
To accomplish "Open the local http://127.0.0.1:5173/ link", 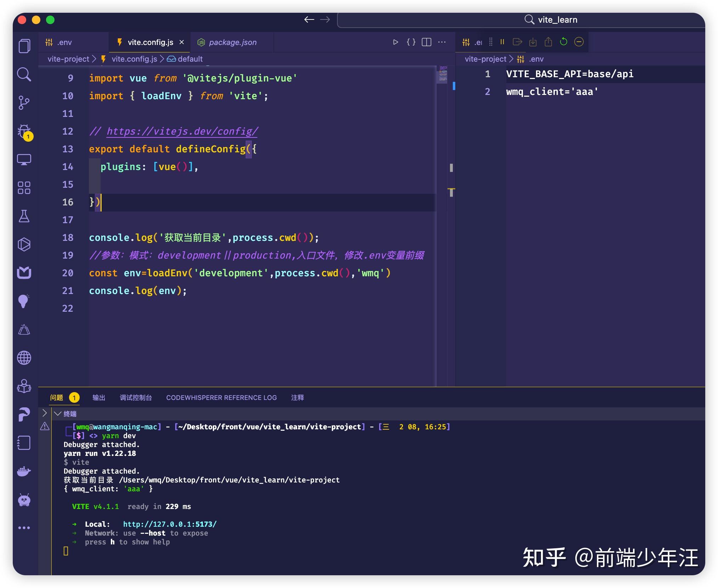I will 170,524.
